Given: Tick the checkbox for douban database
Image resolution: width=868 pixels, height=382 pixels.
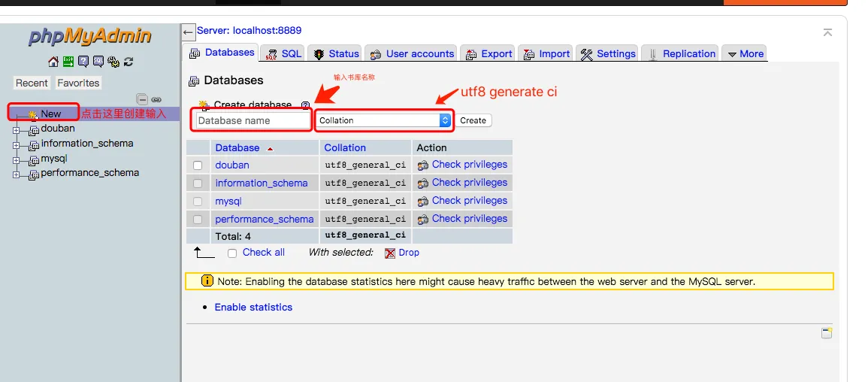Looking at the screenshot, I should point(198,165).
